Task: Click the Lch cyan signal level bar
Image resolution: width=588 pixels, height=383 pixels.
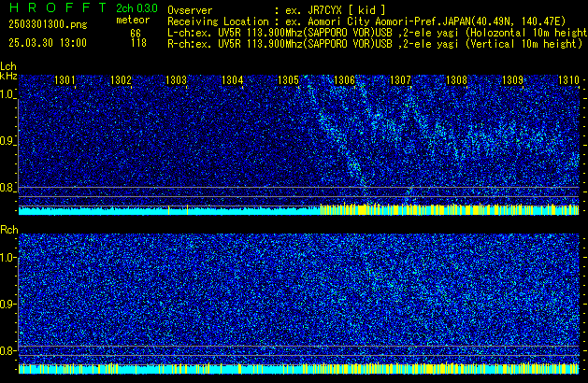Action: click(299, 209)
